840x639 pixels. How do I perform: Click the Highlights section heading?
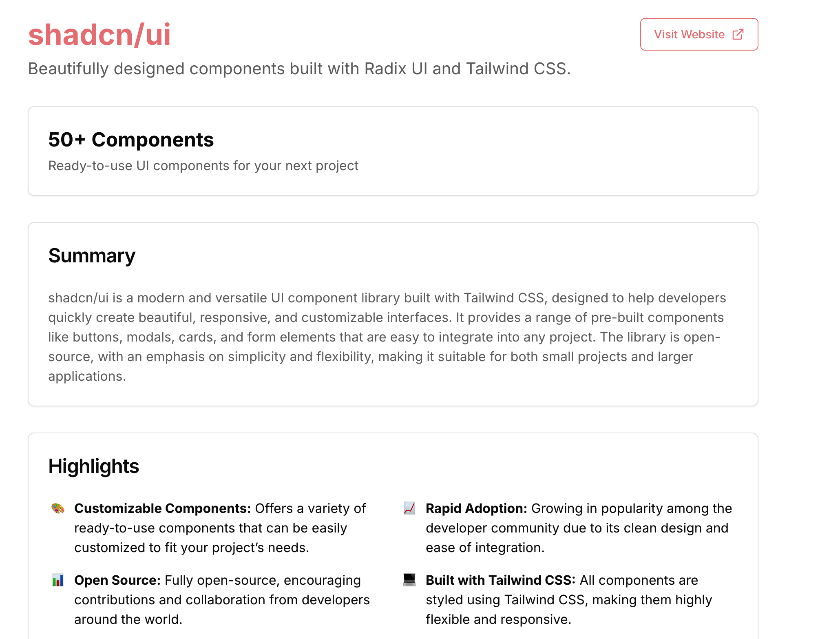(x=94, y=466)
